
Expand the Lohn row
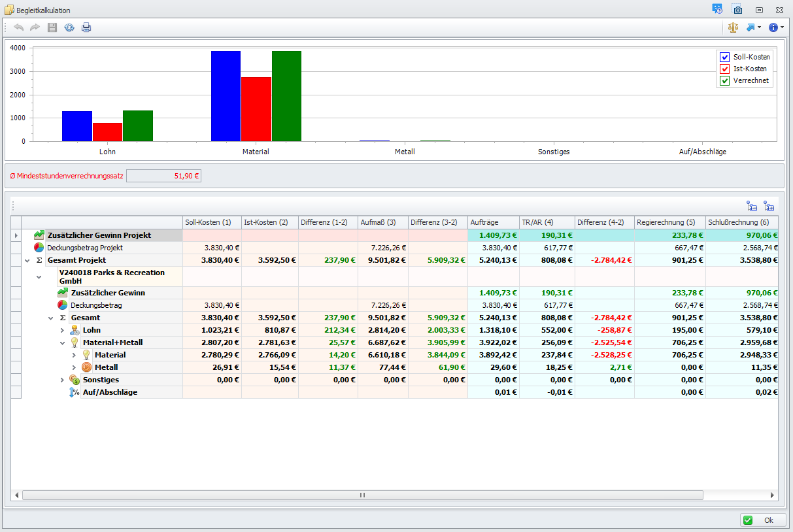(x=63, y=330)
